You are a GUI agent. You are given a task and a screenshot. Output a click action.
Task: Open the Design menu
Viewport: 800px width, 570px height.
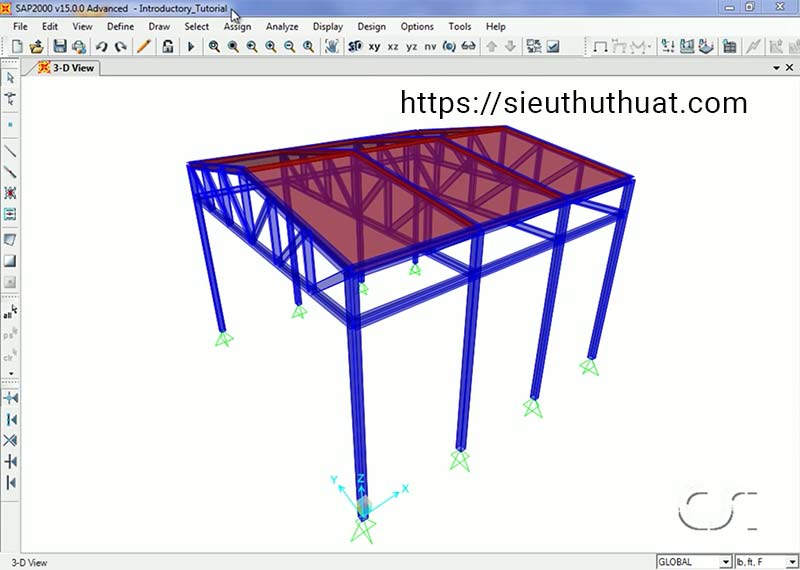[371, 27]
